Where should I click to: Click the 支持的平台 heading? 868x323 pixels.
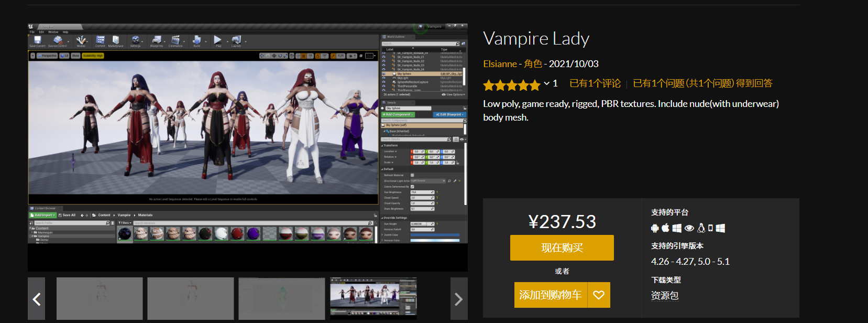[669, 212]
